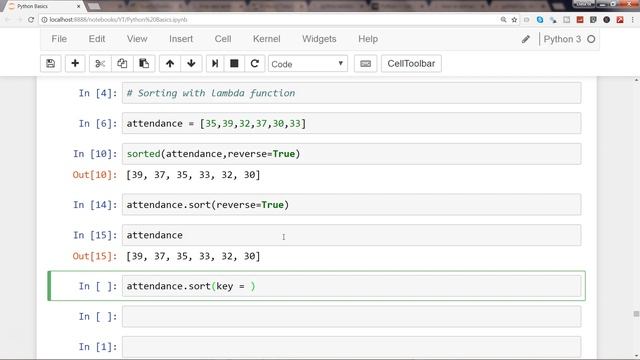This screenshot has width=640, height=360.
Task: Open Chrome three-dot menu
Action: point(633,20)
